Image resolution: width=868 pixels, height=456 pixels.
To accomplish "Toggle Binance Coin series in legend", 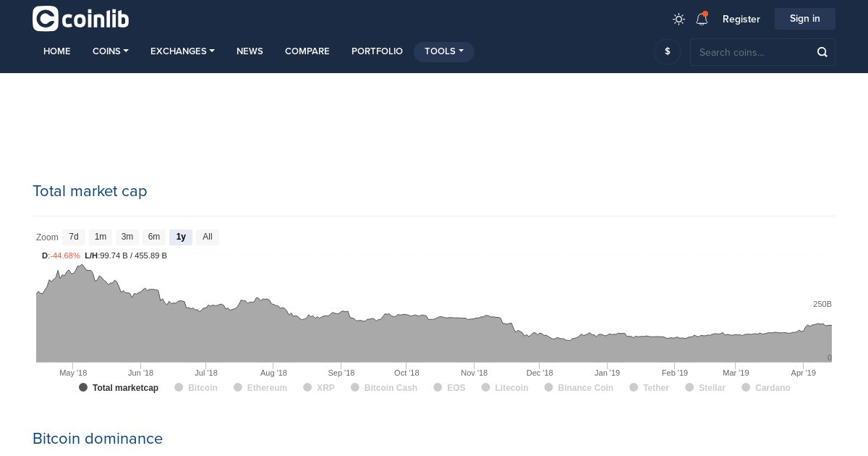I will pos(579,388).
